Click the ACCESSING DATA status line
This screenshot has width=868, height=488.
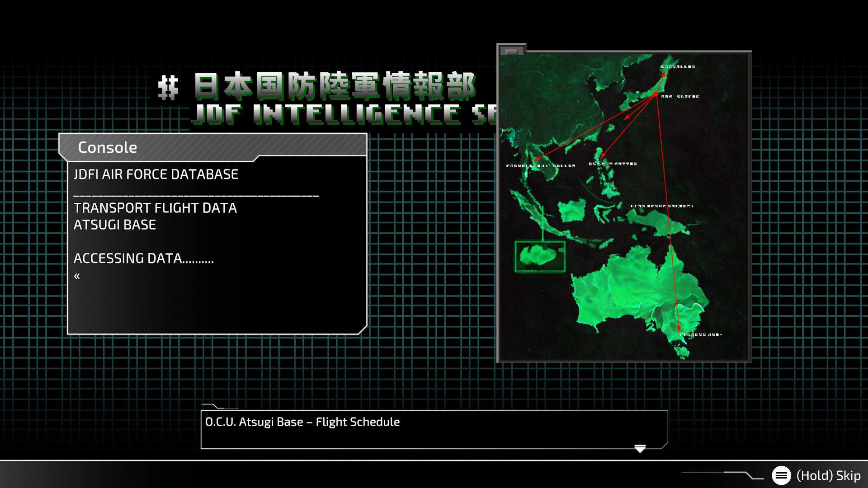click(144, 258)
